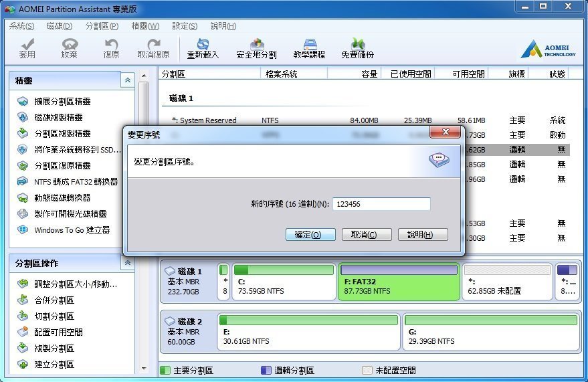Click the 切割分割區 (Split) icon

click(23, 316)
